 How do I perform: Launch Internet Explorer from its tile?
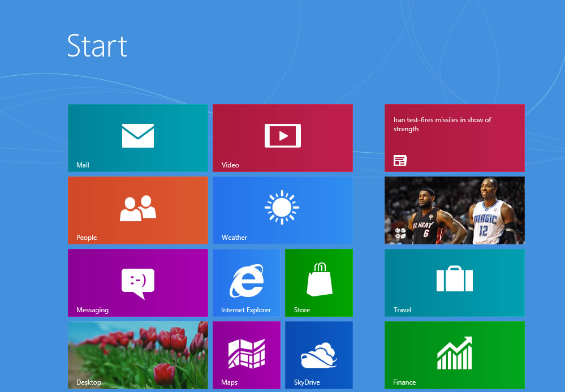247,283
